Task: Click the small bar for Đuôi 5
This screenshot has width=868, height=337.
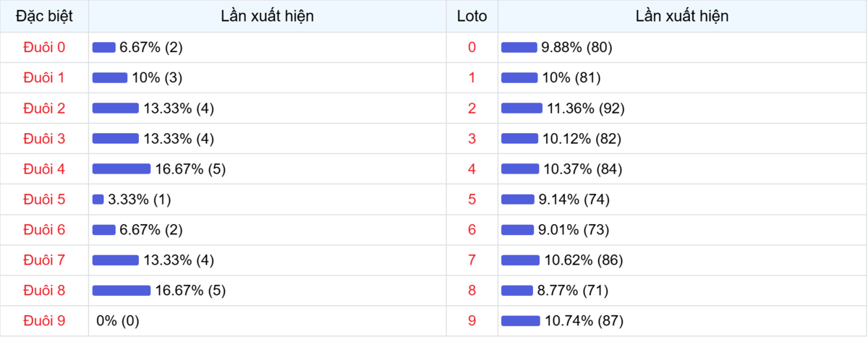Action: (98, 200)
